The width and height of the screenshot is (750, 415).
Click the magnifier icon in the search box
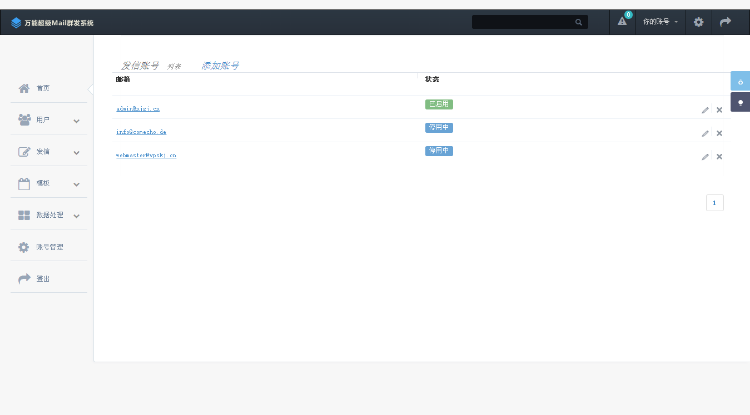pyautogui.click(x=578, y=22)
